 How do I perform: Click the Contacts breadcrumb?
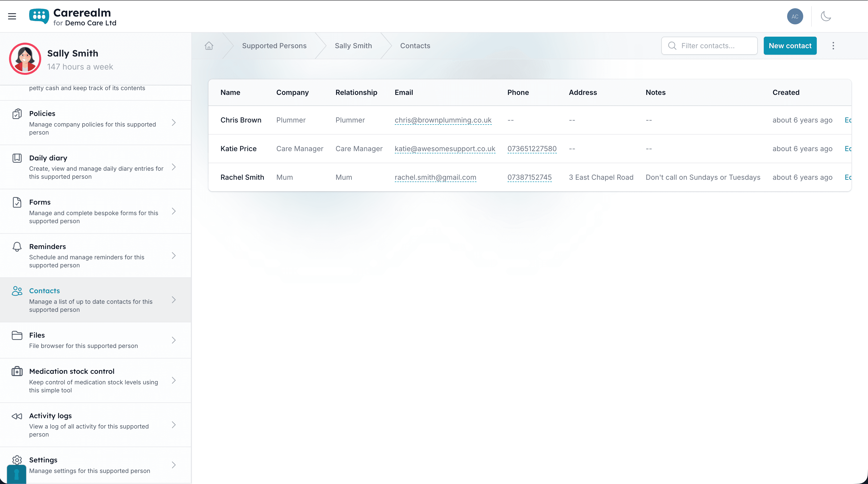[415, 46]
